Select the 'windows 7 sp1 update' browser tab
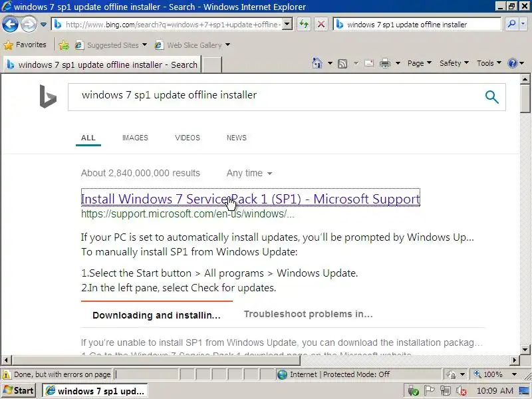This screenshot has width=532, height=399. 102,65
